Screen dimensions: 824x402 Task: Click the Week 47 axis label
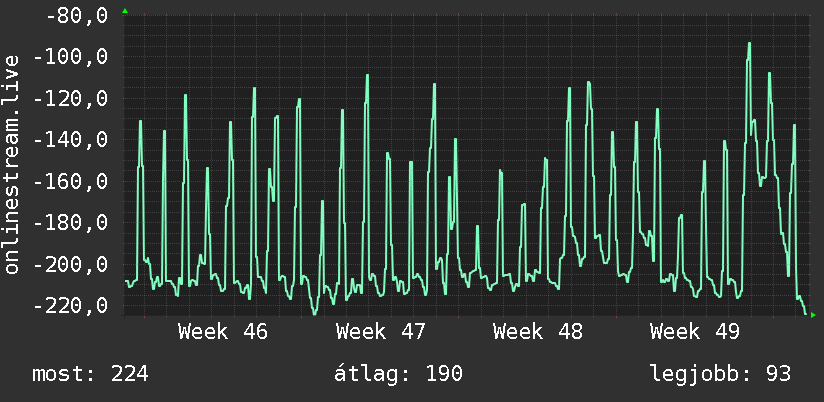tap(380, 332)
